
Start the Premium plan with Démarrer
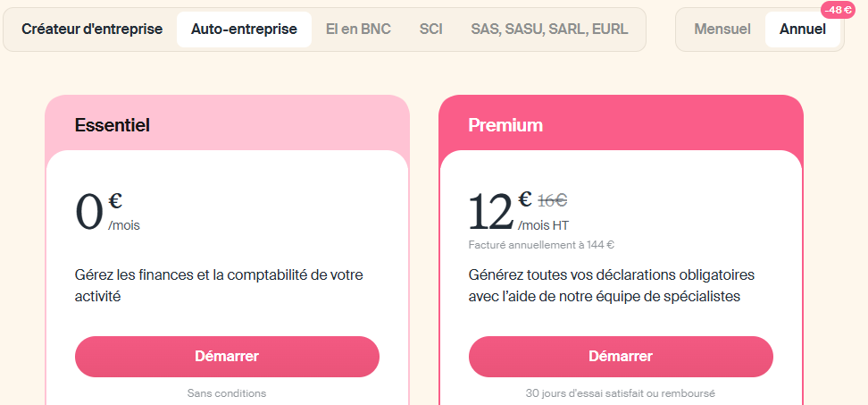[x=621, y=356]
